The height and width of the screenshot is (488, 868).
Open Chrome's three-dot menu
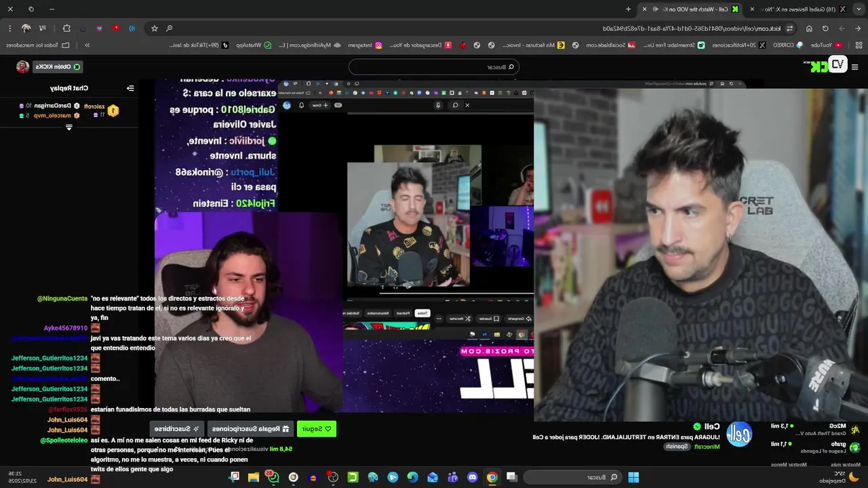click(9, 28)
